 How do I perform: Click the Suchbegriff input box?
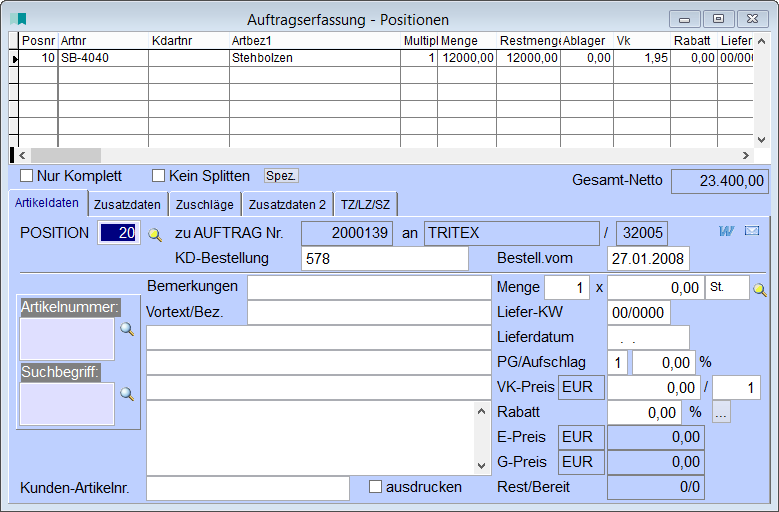(x=67, y=404)
